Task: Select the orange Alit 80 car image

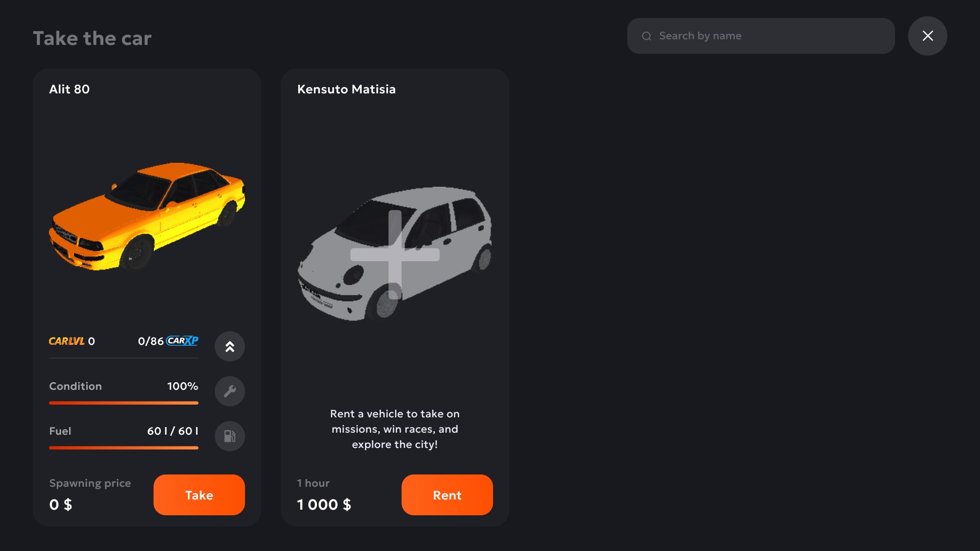Action: pos(147,217)
